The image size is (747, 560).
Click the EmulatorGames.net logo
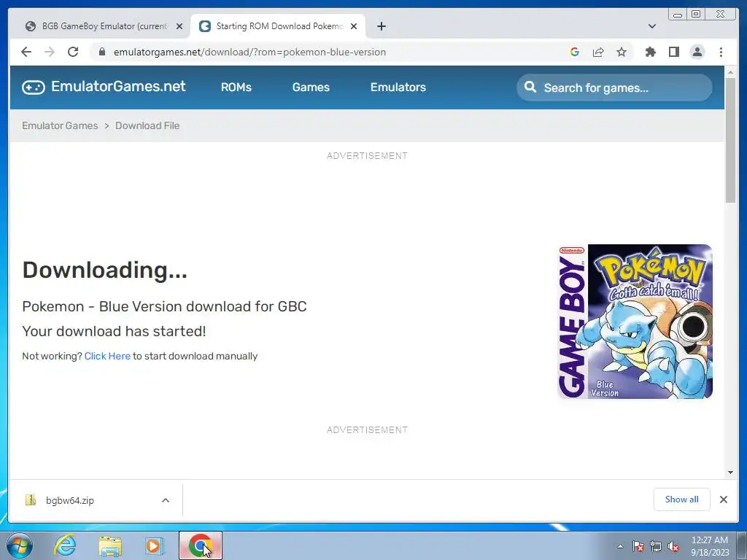click(104, 87)
